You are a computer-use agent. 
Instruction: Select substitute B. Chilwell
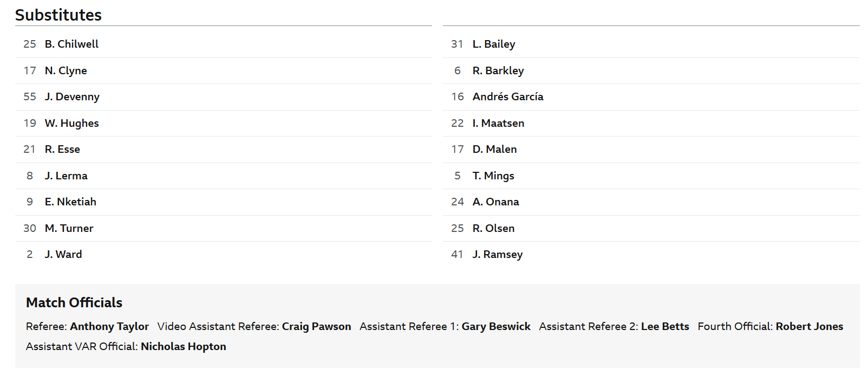pos(71,44)
